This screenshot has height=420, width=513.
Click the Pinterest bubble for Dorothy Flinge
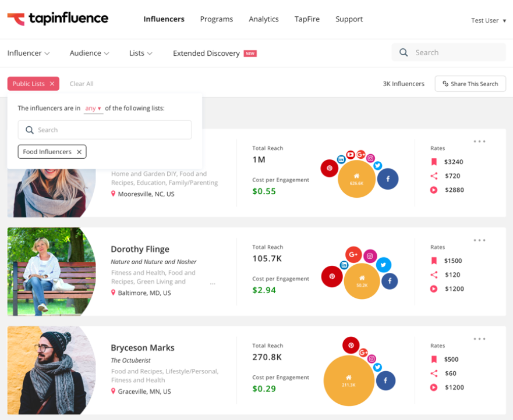tap(332, 276)
